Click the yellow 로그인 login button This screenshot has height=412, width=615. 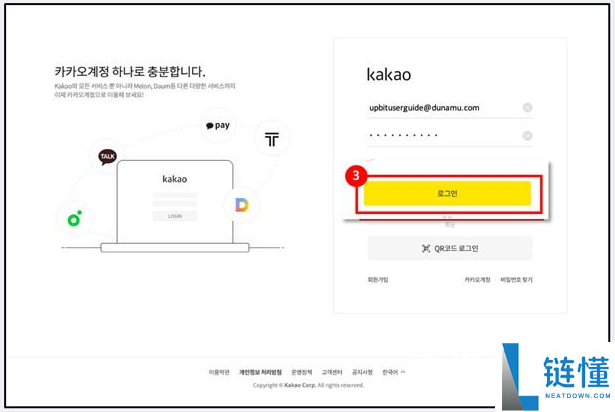(x=447, y=193)
